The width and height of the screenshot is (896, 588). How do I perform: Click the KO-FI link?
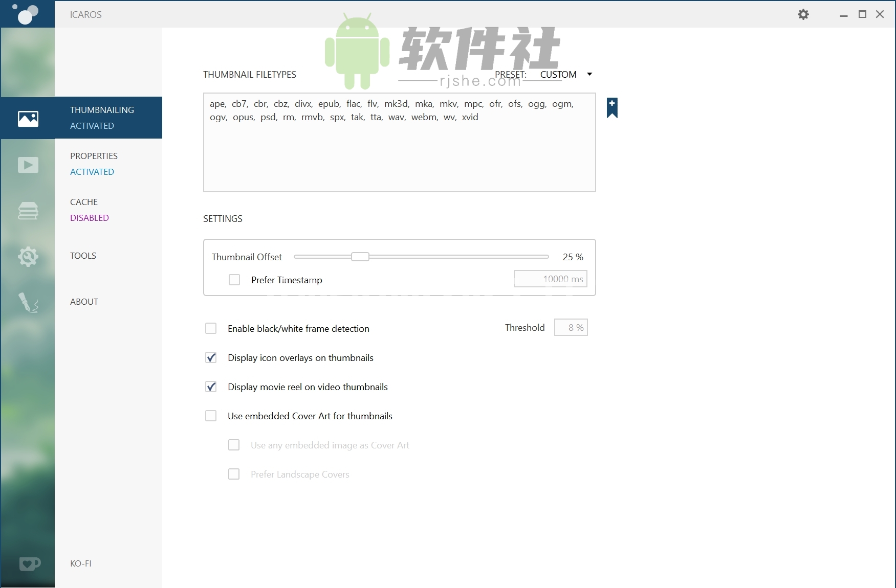[x=80, y=563]
